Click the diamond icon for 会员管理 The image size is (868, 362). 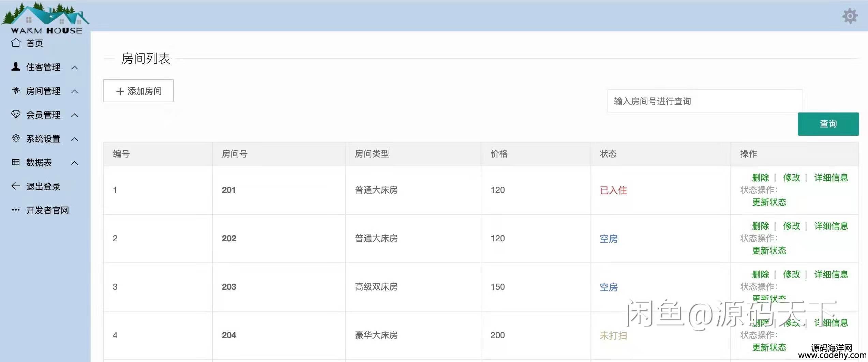[x=16, y=115]
